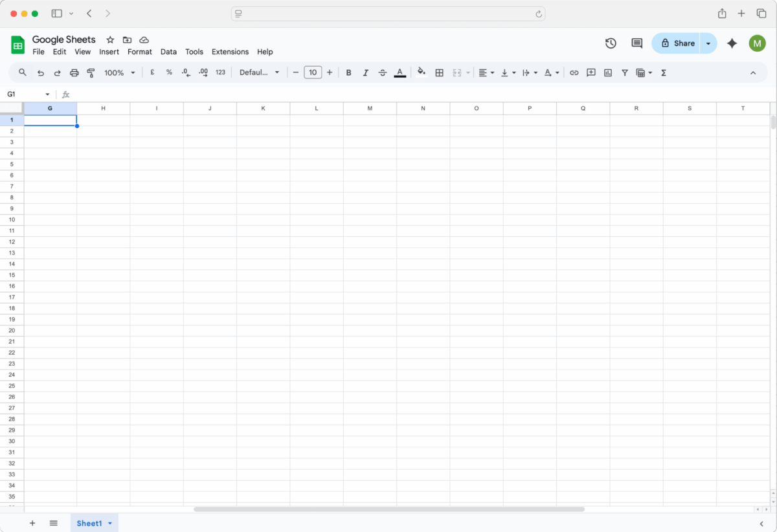Create a filter

click(x=624, y=72)
